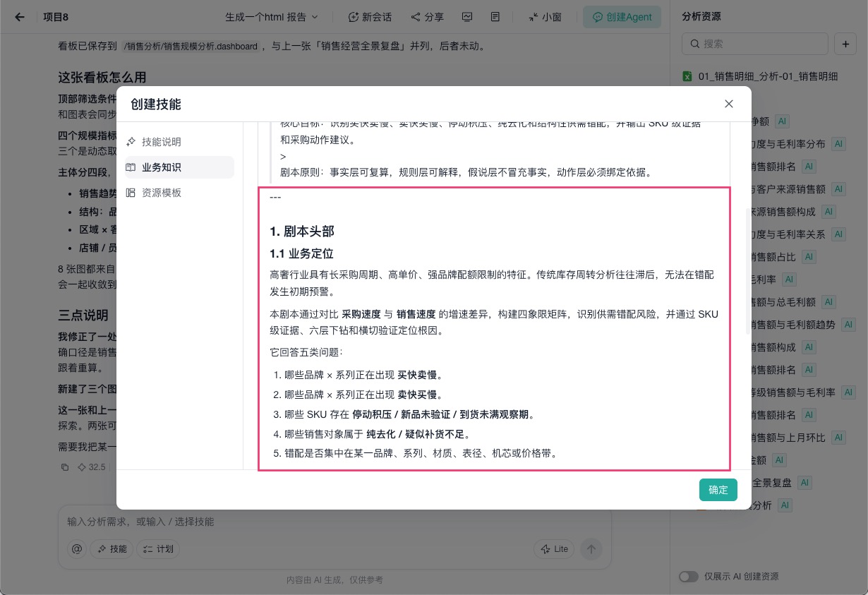Click the heading 1. 剧本头部
Screen dimensions: 868x595
[x=302, y=232]
